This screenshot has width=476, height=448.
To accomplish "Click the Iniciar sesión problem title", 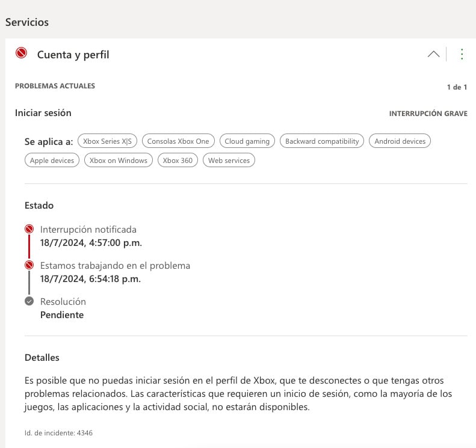I will (43, 112).
